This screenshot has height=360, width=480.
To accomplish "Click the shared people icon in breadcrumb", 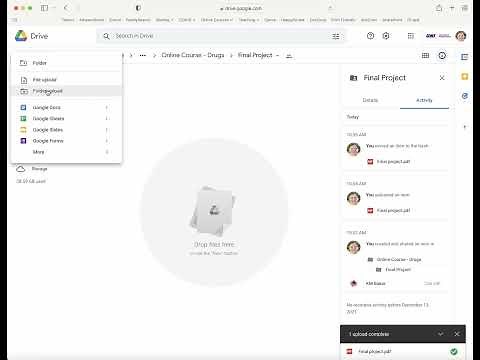I will click(289, 56).
